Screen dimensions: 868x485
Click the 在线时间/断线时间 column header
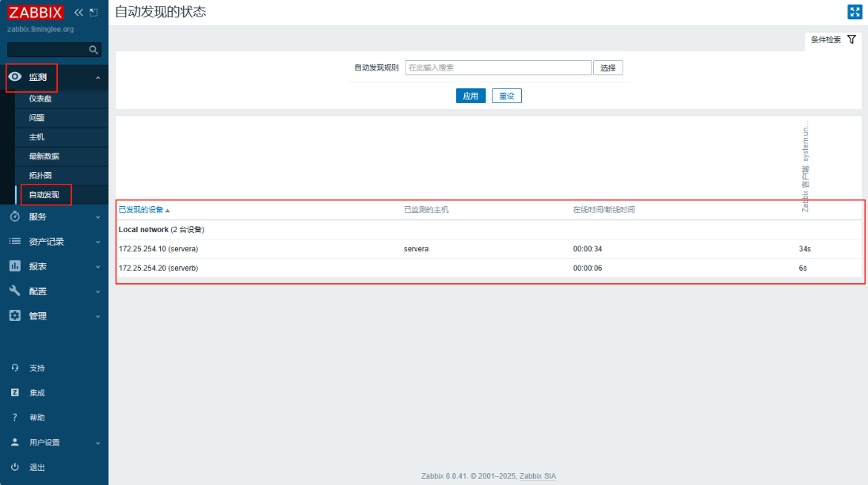[604, 210]
